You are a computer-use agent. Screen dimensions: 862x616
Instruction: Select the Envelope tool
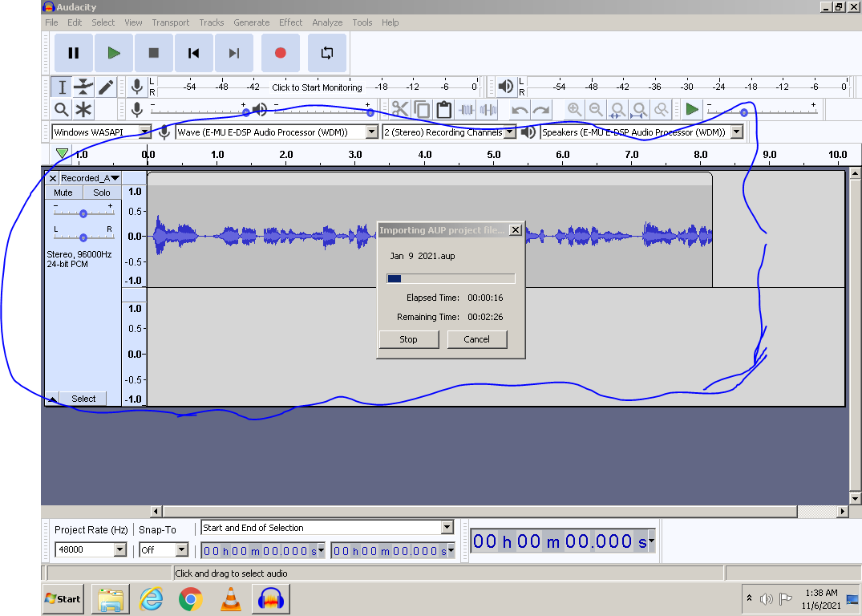click(x=84, y=87)
